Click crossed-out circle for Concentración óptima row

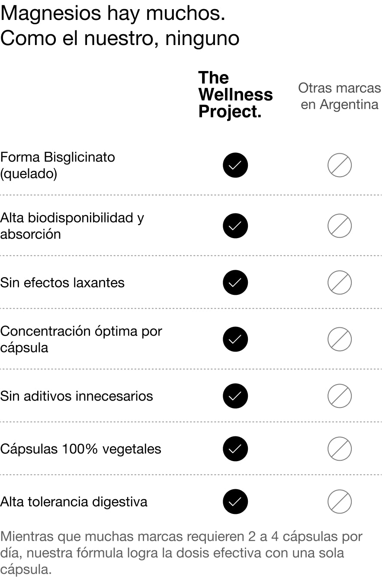pyautogui.click(x=340, y=339)
